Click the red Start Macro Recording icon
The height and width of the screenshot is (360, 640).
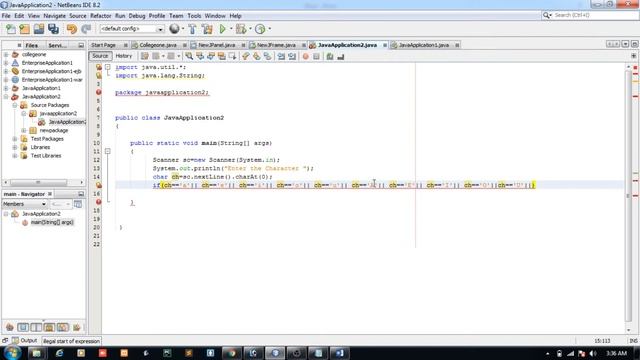point(305,56)
